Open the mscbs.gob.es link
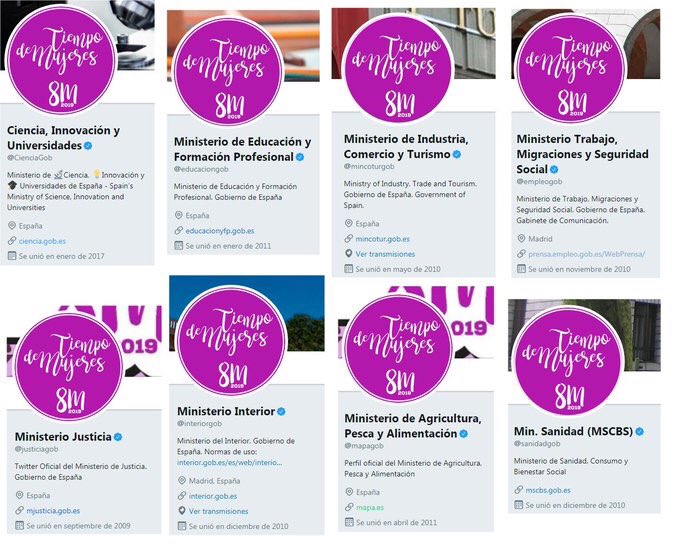Screen dimensions: 680x549 click(x=548, y=490)
